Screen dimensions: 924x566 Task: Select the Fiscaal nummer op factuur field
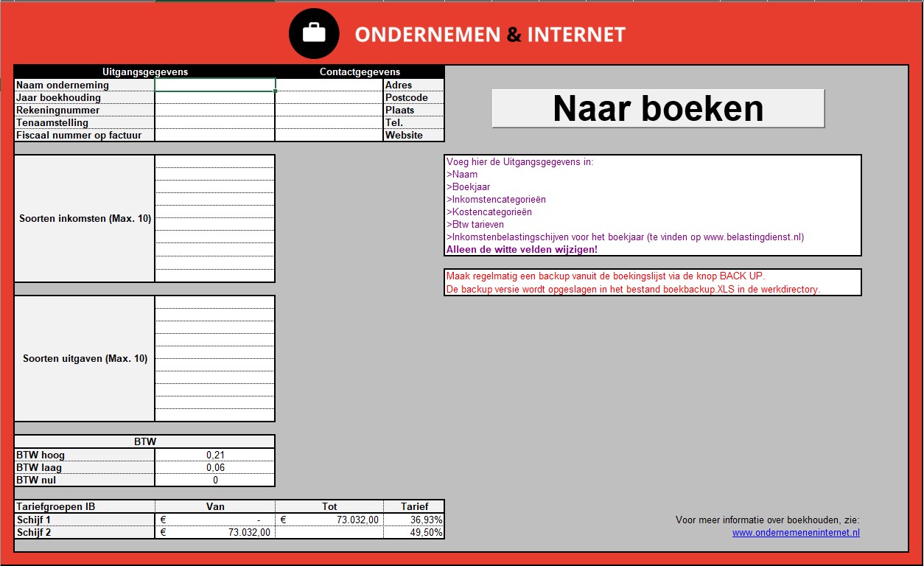click(x=214, y=135)
